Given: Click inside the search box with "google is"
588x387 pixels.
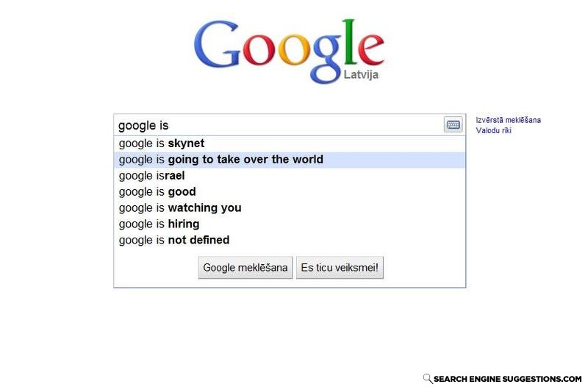Looking at the screenshot, I should point(279,125).
